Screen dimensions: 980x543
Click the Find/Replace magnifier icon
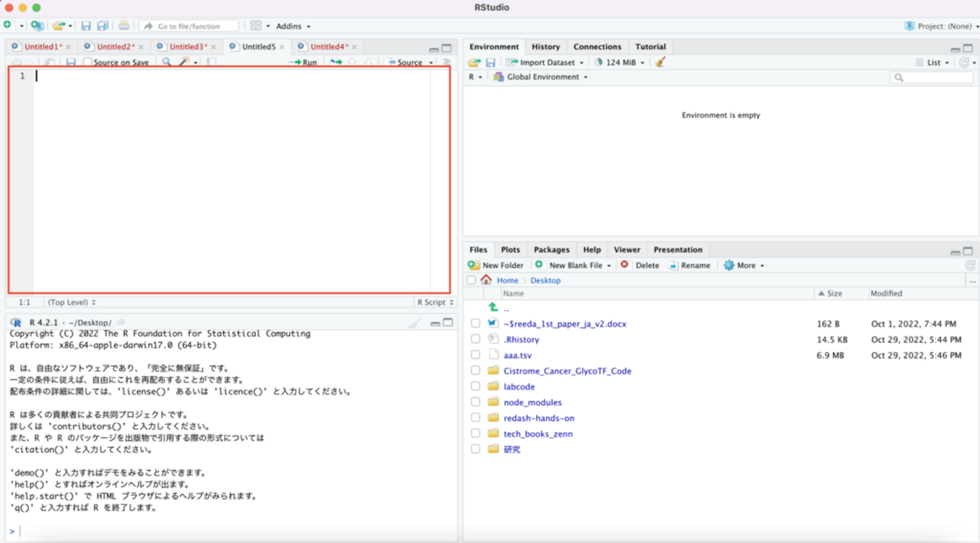(167, 62)
